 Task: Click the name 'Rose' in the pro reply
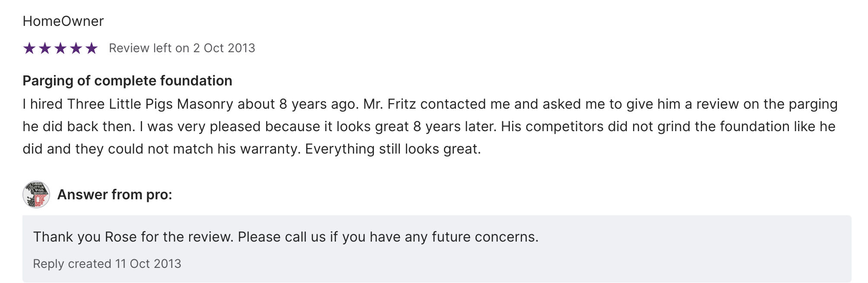tap(120, 237)
